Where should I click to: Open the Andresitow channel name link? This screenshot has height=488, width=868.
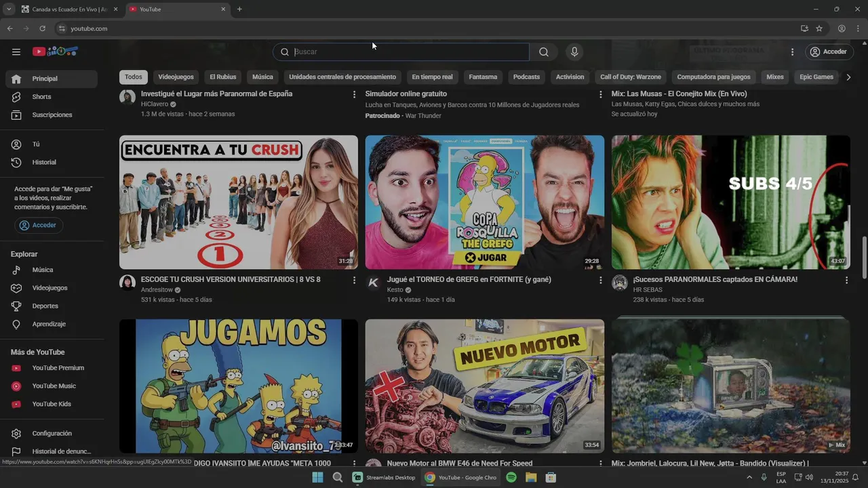point(157,290)
